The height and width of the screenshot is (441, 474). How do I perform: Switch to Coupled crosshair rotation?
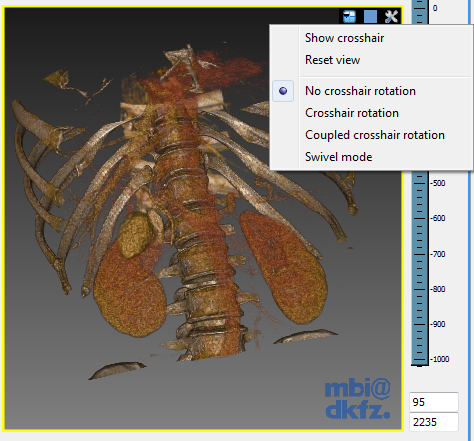tap(375, 135)
